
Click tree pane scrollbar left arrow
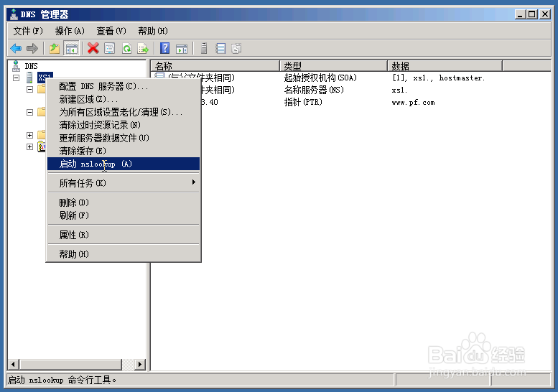click(x=14, y=364)
